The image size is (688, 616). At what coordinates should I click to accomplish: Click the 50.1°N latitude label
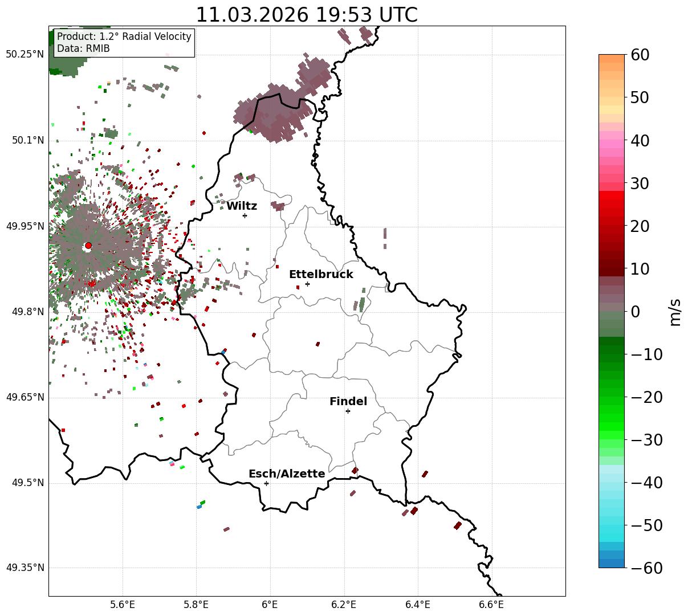27,140
